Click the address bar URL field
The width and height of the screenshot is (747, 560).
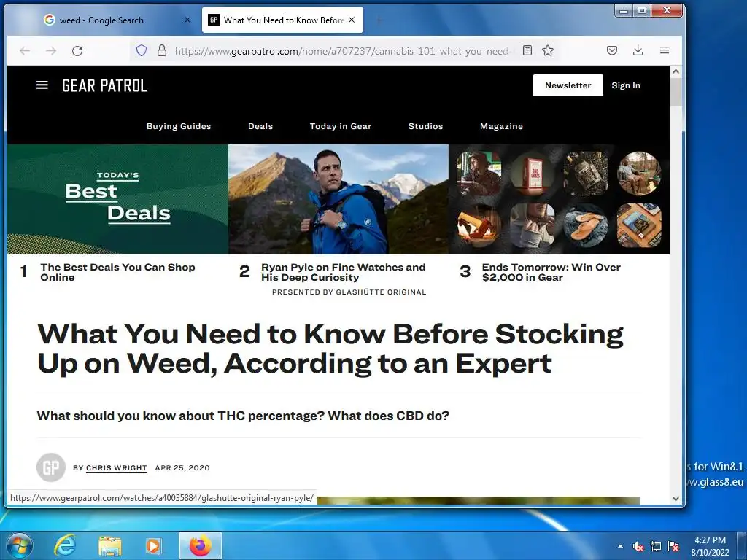(x=343, y=51)
